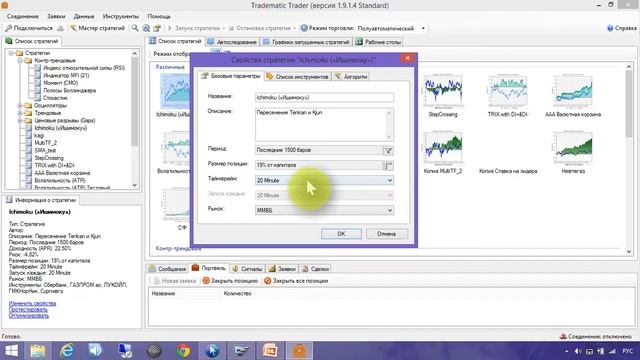Click the strategy tree vertical scrollbar
Viewport: 640px width, 360px height.
pos(135,120)
